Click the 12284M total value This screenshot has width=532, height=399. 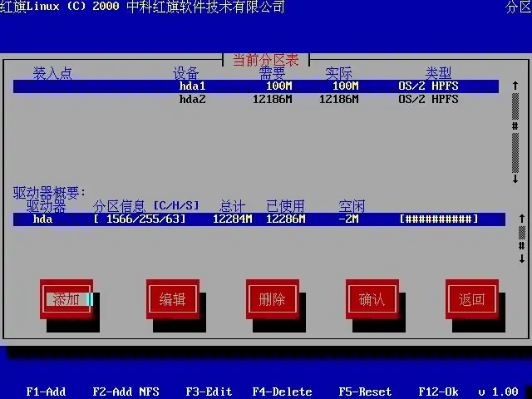[x=233, y=219]
